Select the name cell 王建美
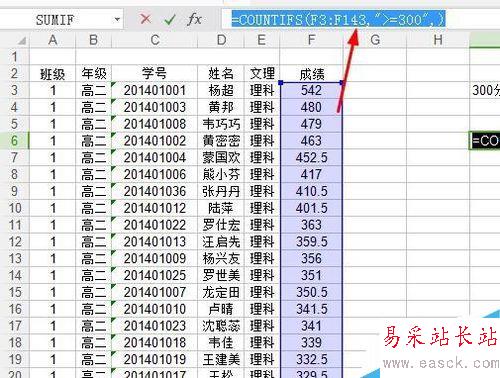The height and width of the screenshot is (378, 500). point(221,359)
